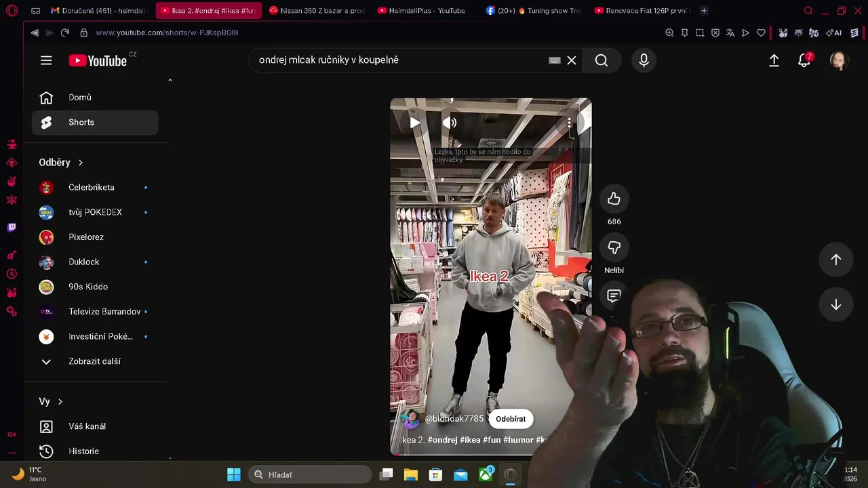The image size is (868, 488).
Task: Mute the short using speaker icon
Action: click(x=450, y=123)
